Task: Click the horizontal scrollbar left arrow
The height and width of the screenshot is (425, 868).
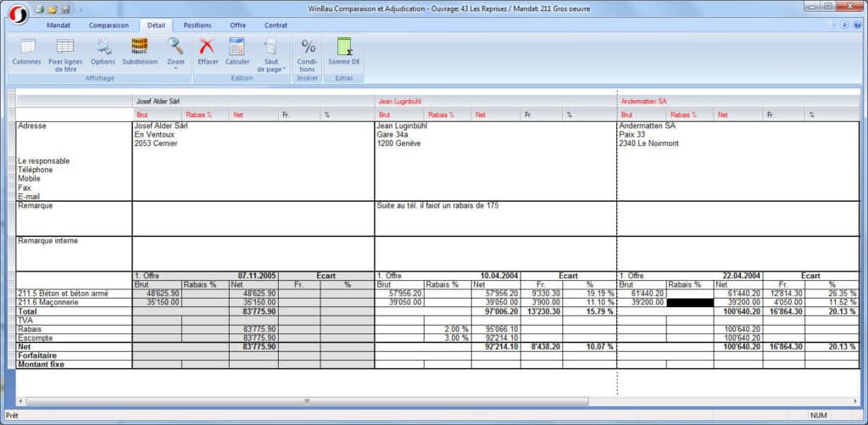Action: pos(21,400)
